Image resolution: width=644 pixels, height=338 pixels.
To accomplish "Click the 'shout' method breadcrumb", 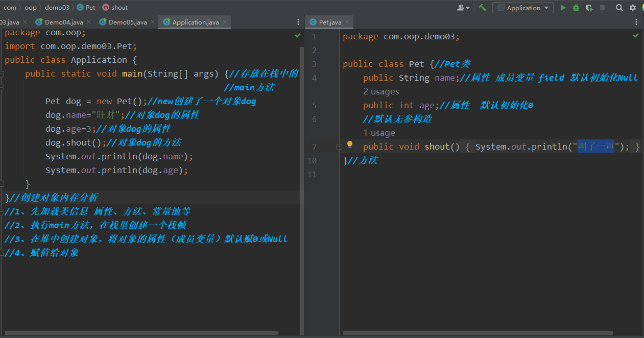I will (115, 8).
